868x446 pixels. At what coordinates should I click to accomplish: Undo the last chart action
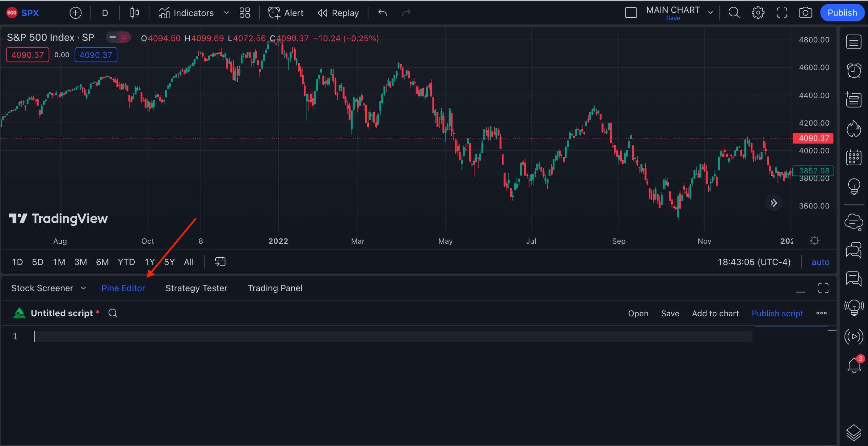click(382, 13)
